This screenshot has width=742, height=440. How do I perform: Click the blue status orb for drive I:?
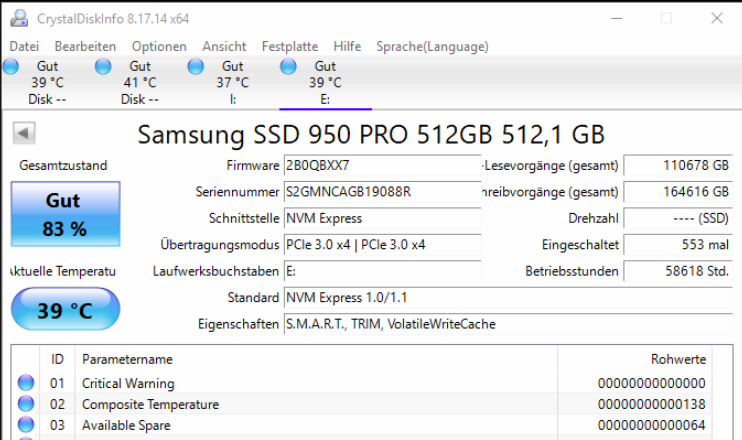195,67
